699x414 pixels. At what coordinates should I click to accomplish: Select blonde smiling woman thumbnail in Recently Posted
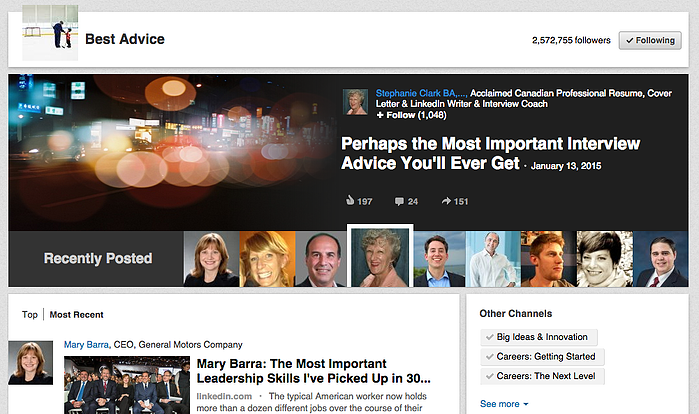tap(267, 258)
